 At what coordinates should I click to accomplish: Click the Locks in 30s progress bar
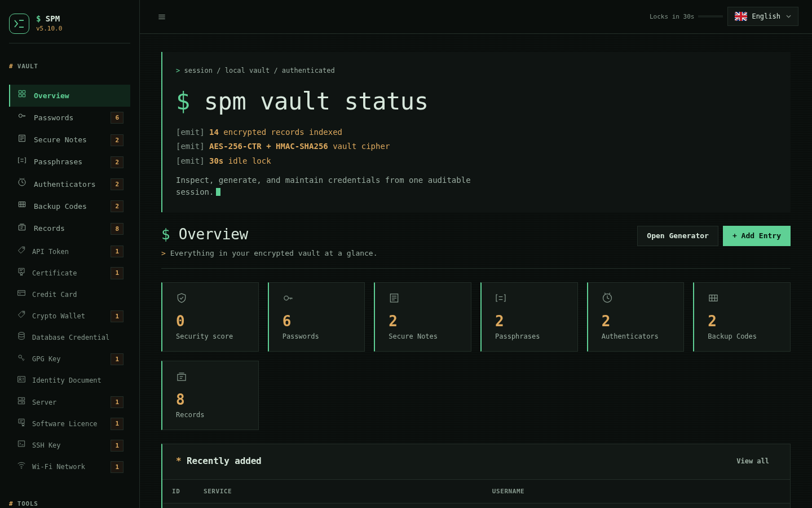coord(710,16)
